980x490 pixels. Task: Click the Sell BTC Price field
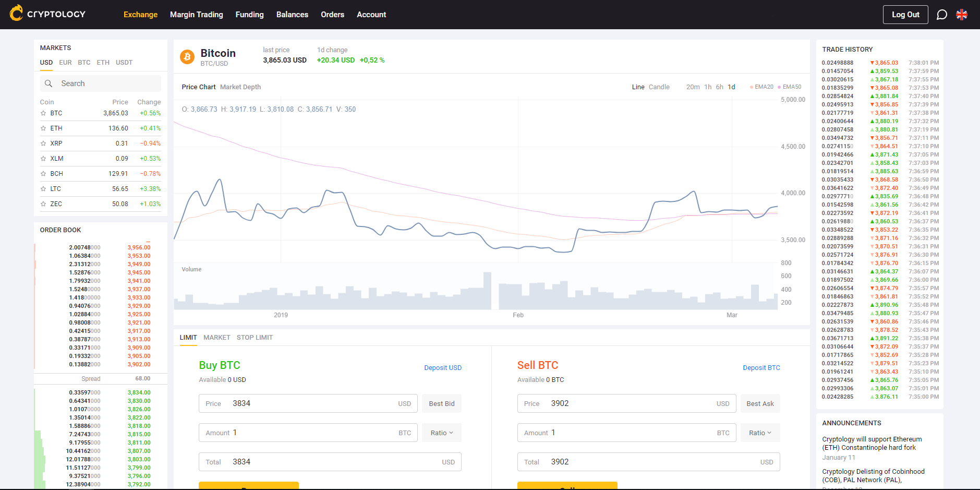627,403
